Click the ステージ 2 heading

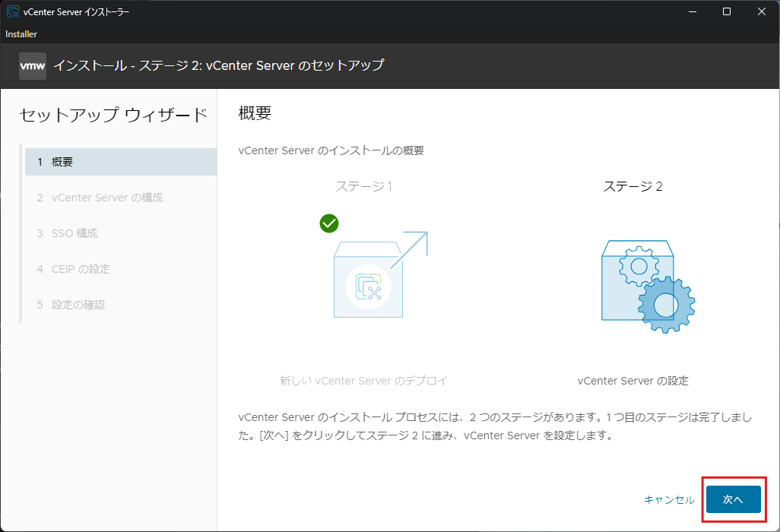pos(633,186)
